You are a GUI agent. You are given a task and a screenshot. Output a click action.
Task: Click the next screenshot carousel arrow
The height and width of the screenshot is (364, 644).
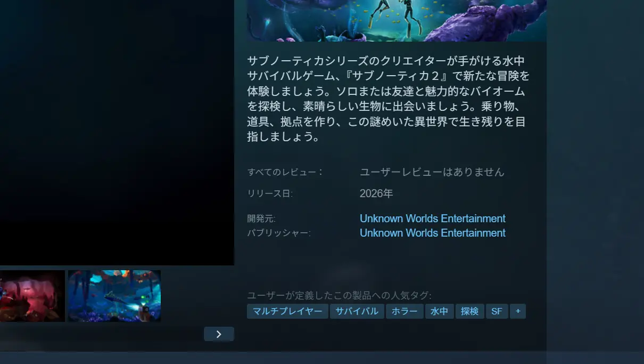click(x=219, y=334)
